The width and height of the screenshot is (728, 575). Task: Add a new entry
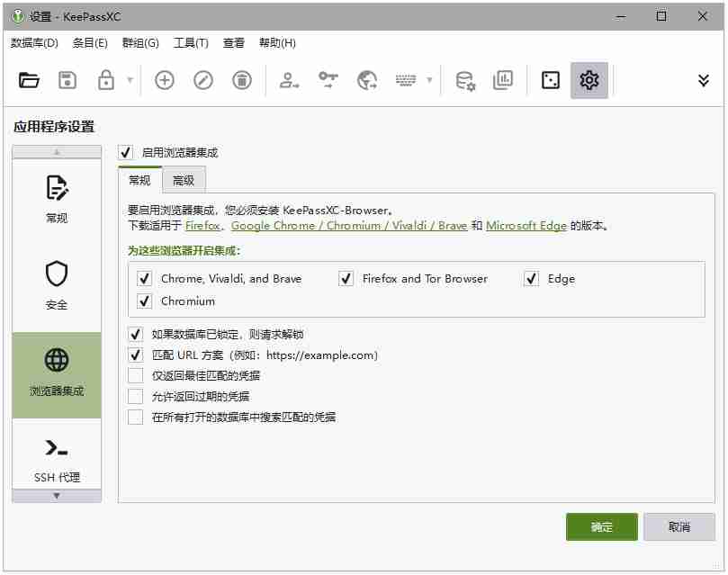point(164,80)
